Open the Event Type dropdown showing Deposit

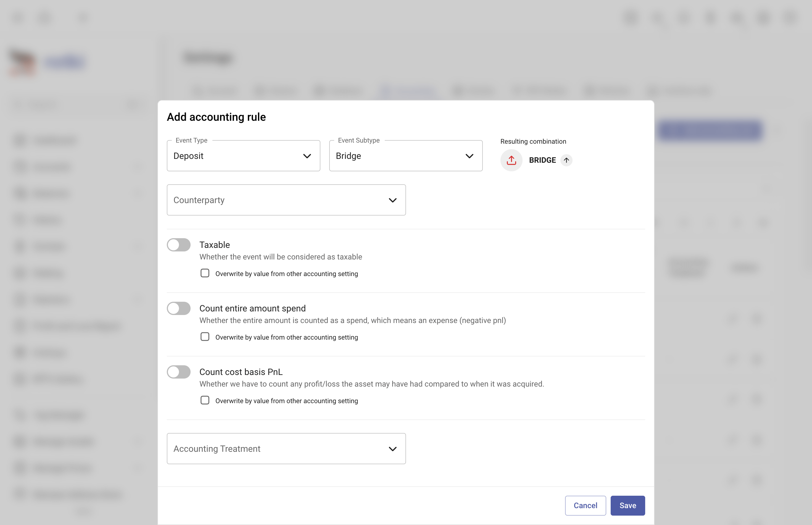(243, 156)
